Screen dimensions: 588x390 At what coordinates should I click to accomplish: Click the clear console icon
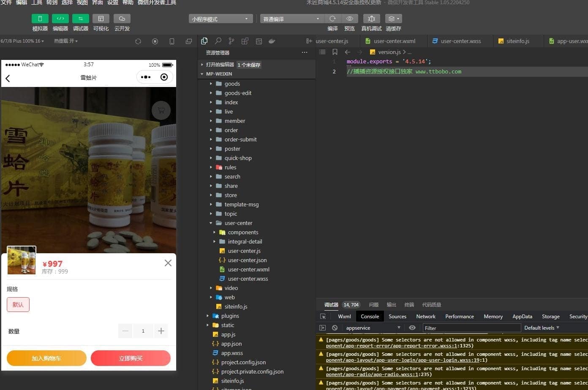click(x=335, y=328)
